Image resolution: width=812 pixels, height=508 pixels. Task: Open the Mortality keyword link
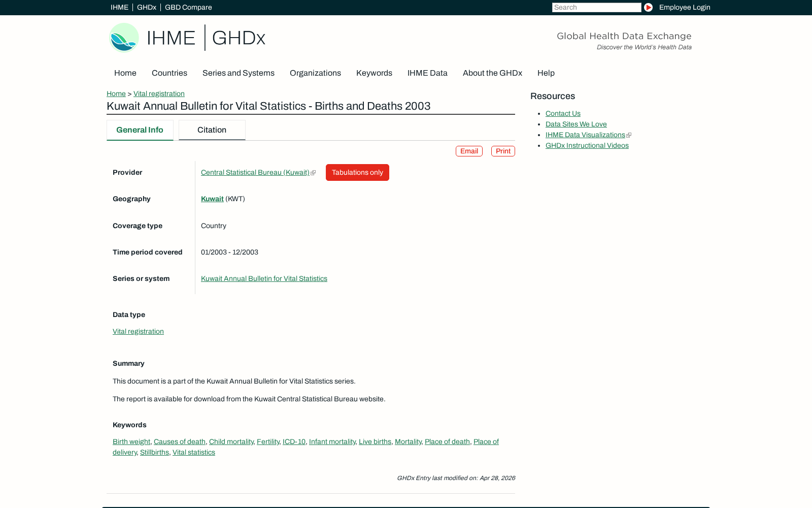tap(408, 442)
